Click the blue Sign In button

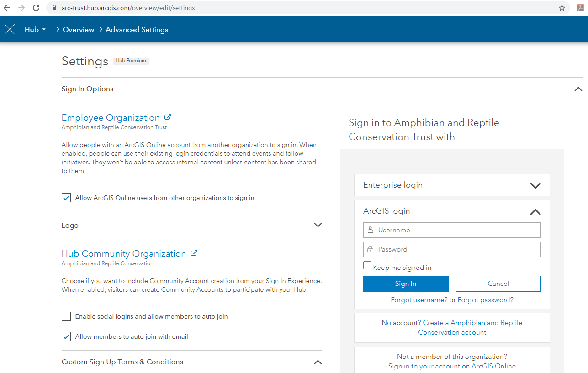pos(406,284)
